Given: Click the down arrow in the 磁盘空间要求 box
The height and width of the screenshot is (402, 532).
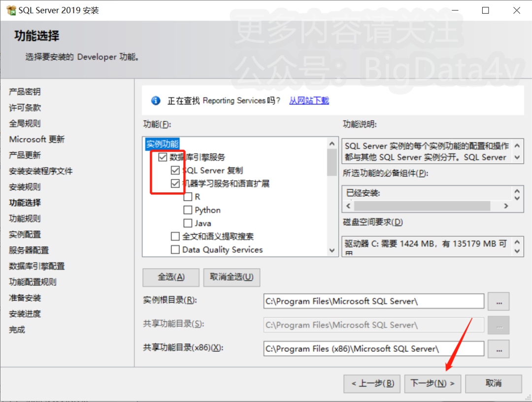Looking at the screenshot, I should point(517,251).
